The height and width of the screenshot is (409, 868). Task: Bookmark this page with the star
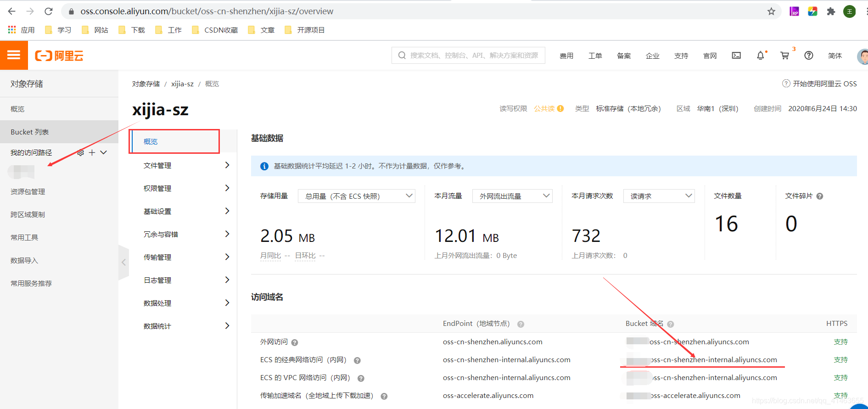pos(771,11)
